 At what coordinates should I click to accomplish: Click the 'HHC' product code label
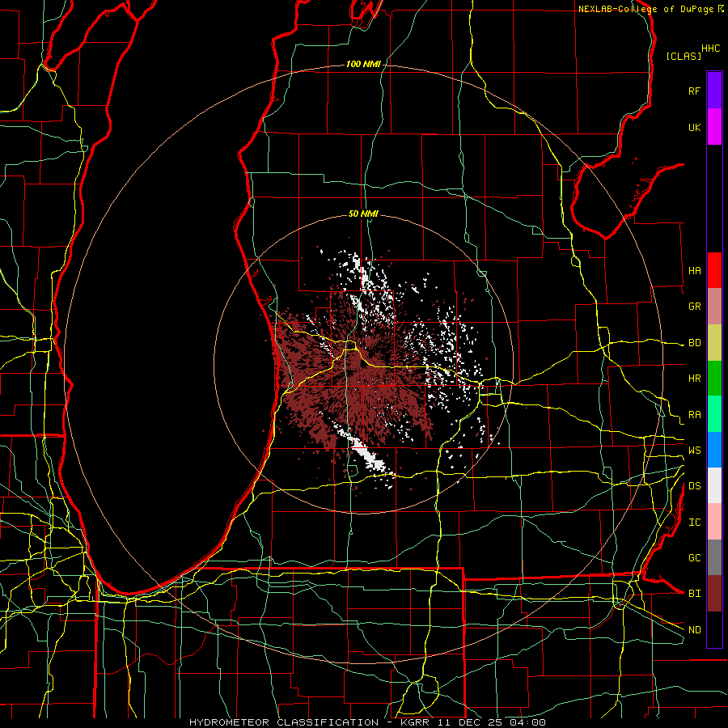[x=710, y=49]
